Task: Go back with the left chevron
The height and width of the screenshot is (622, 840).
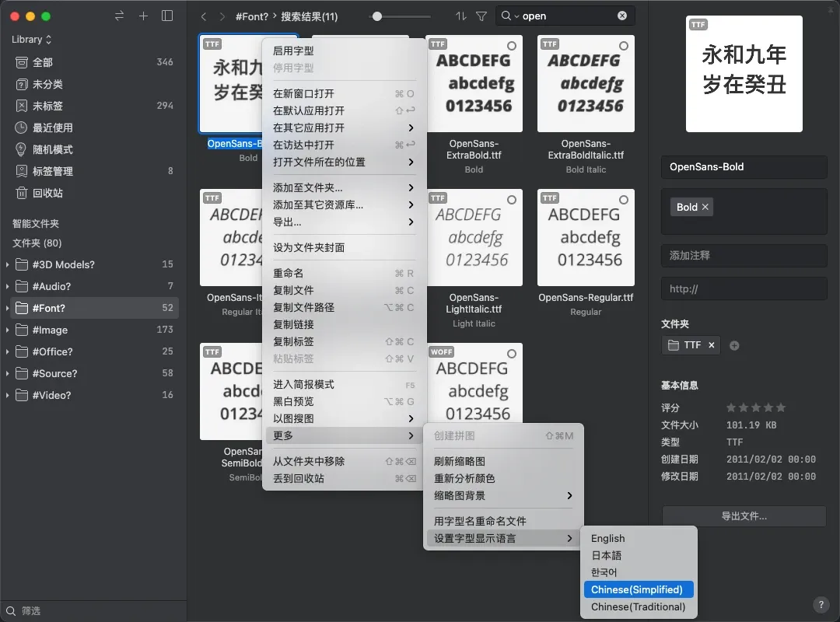Action: pos(204,16)
